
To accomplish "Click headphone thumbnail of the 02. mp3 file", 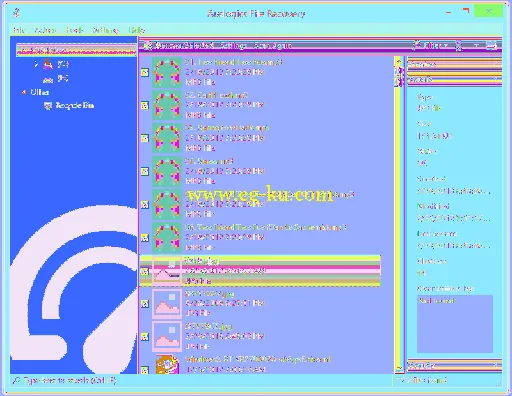I will 167,105.
